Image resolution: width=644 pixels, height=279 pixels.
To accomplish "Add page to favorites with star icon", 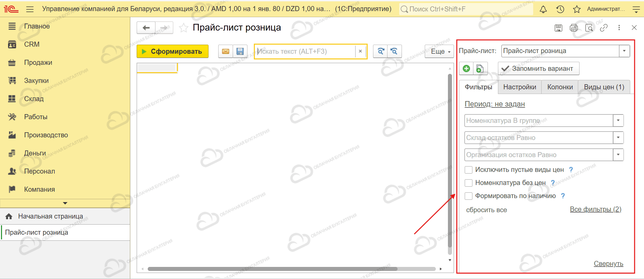I will pos(183,28).
